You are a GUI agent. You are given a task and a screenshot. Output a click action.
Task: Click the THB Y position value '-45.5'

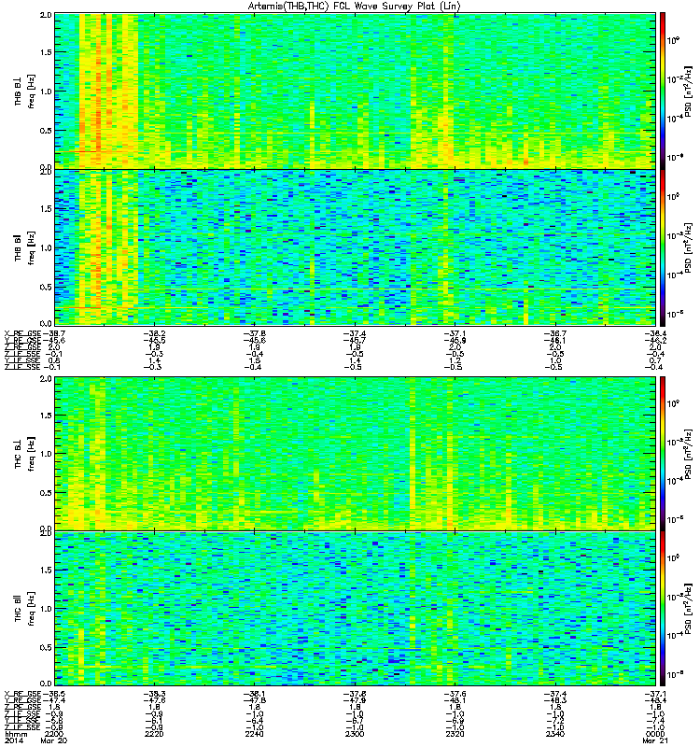point(154,340)
